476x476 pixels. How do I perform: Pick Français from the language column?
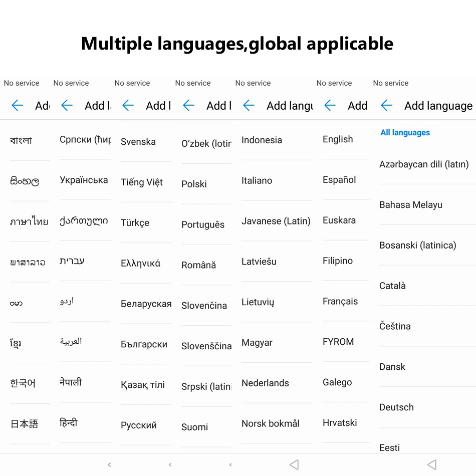click(340, 301)
